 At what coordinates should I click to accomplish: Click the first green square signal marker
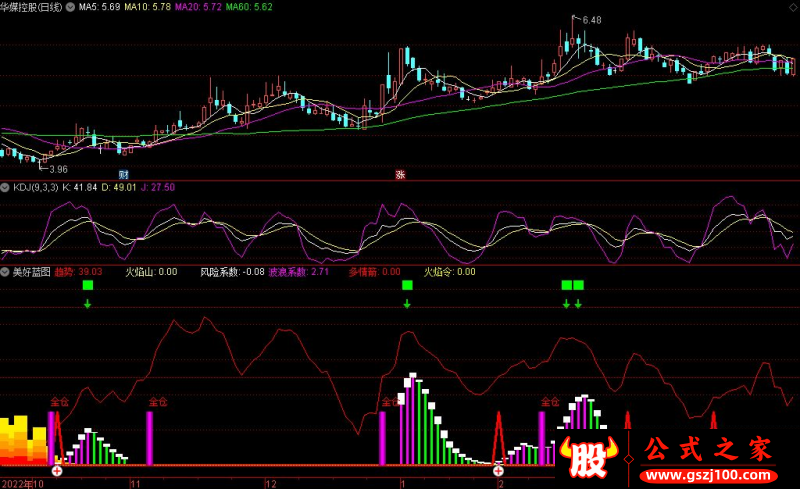tap(87, 286)
